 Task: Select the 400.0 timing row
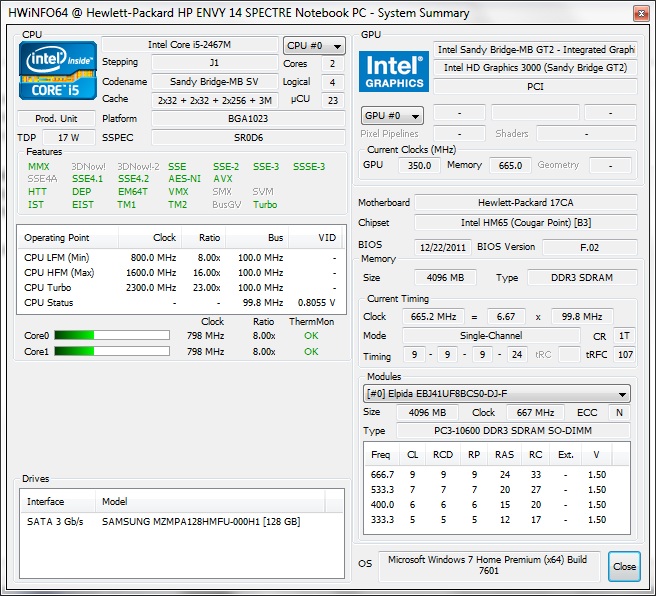(x=497, y=505)
